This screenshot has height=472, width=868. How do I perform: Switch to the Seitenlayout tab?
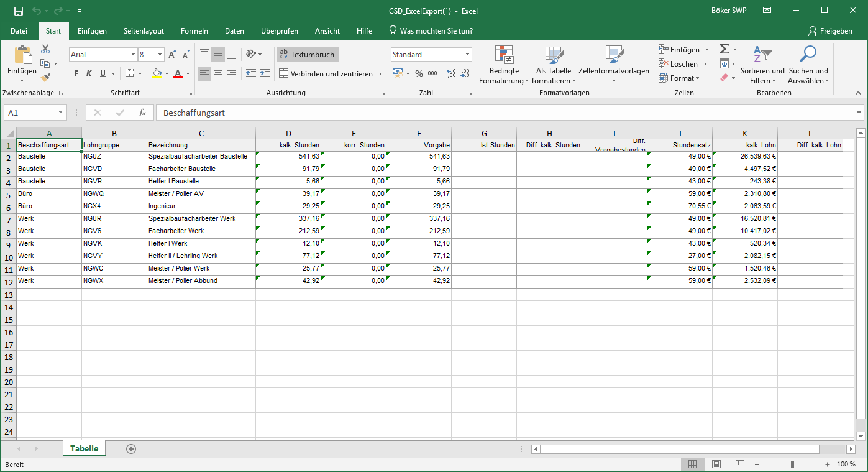[x=144, y=31]
